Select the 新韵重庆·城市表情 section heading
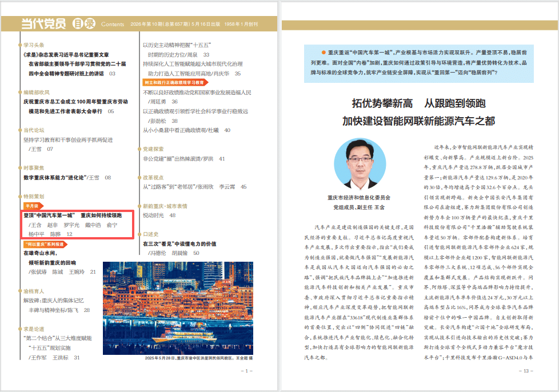Image resolution: width=559 pixels, height=392 pixels. [165, 206]
